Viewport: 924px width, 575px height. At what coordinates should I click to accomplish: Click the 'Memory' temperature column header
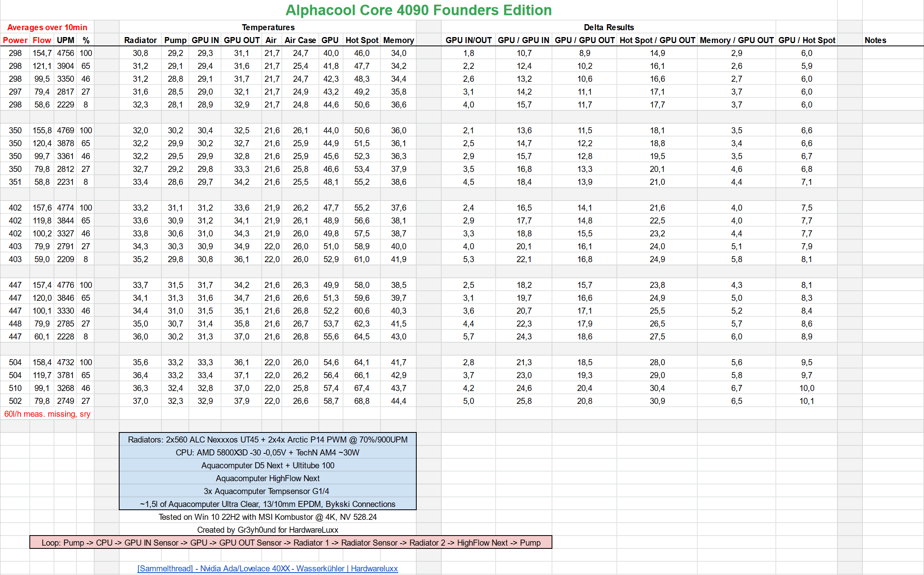399,40
